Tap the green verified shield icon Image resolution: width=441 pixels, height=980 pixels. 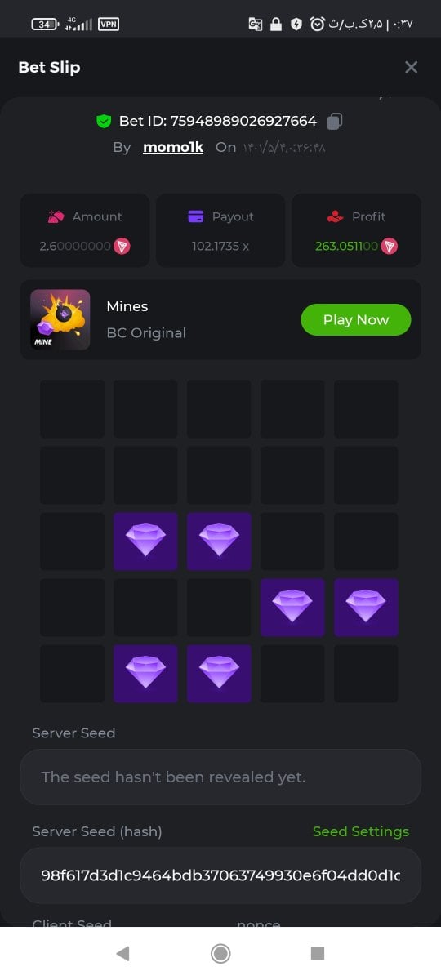pyautogui.click(x=104, y=121)
